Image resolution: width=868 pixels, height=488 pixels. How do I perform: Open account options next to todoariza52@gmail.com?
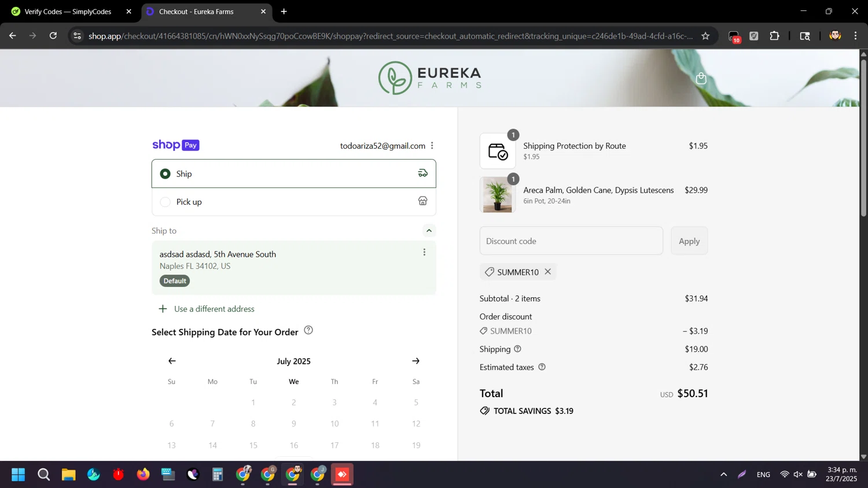(x=432, y=146)
